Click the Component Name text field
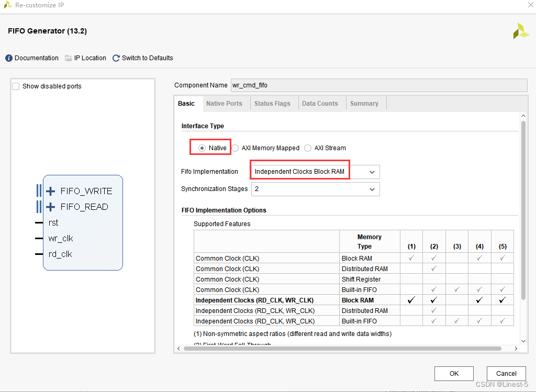The image size is (536, 392). pos(378,85)
